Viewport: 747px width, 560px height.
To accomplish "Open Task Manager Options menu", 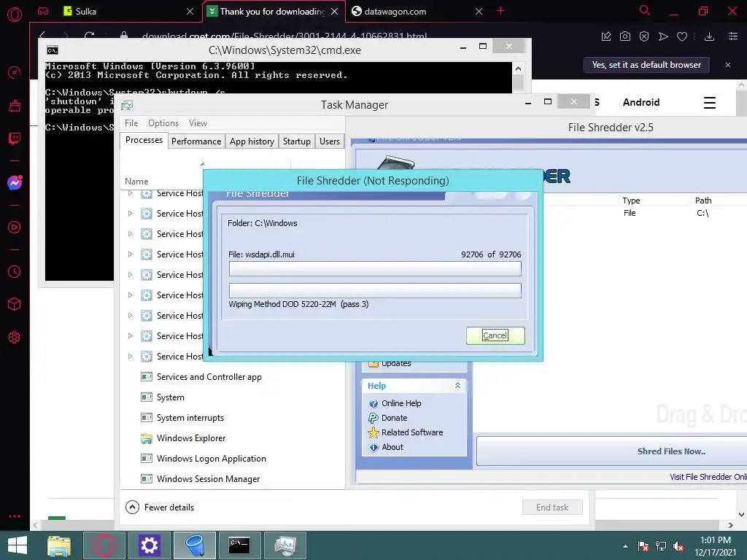I will pos(163,122).
